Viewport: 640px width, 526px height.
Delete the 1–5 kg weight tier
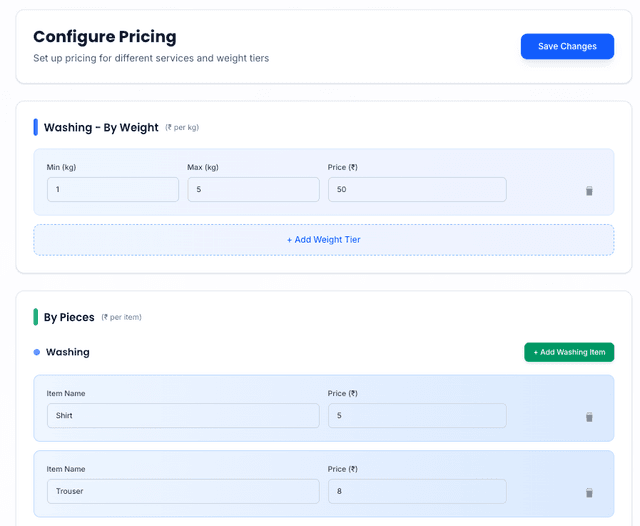[589, 190]
